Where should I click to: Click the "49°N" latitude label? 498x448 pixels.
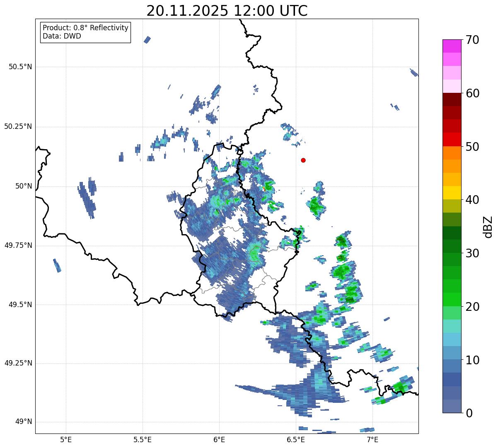pyautogui.click(x=24, y=422)
